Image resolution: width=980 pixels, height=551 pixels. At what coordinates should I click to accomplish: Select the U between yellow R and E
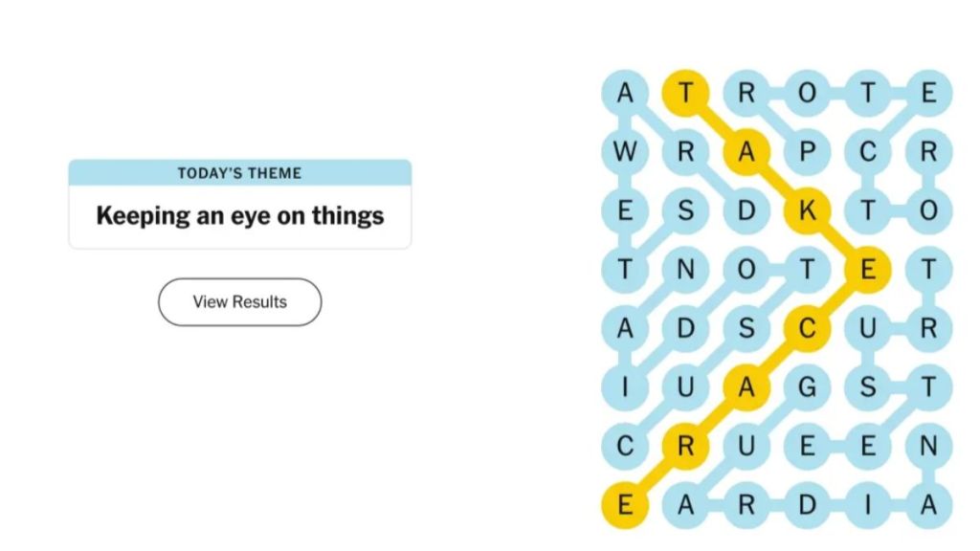[746, 447]
